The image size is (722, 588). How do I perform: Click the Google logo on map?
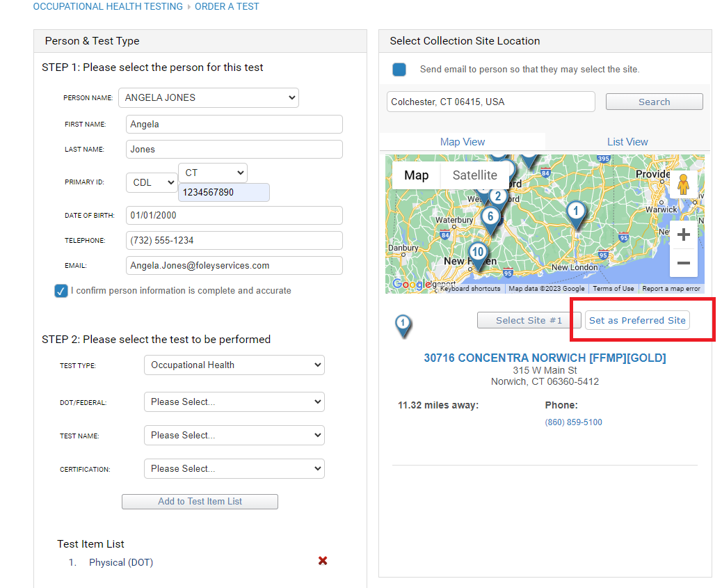click(x=412, y=285)
